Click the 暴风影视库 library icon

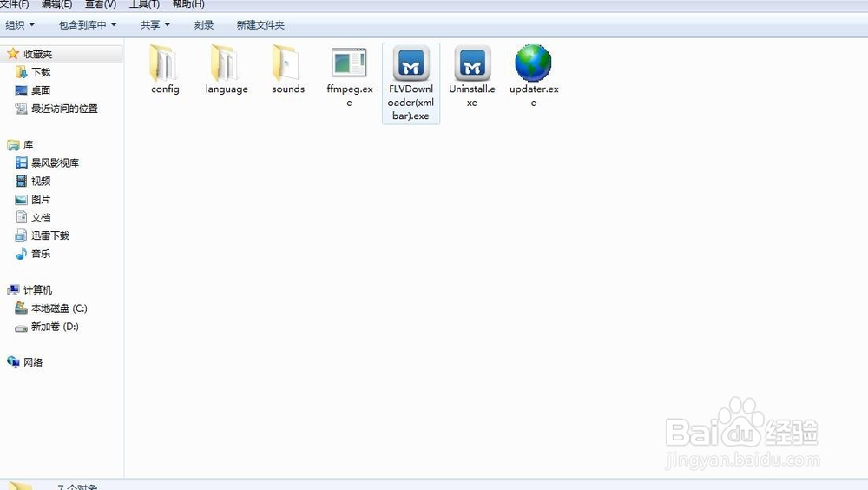21,162
